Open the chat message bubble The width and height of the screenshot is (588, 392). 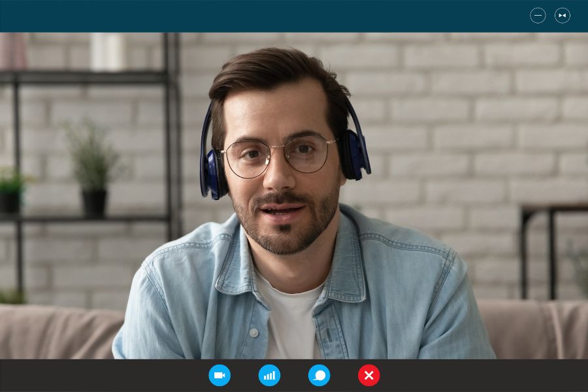tap(319, 375)
